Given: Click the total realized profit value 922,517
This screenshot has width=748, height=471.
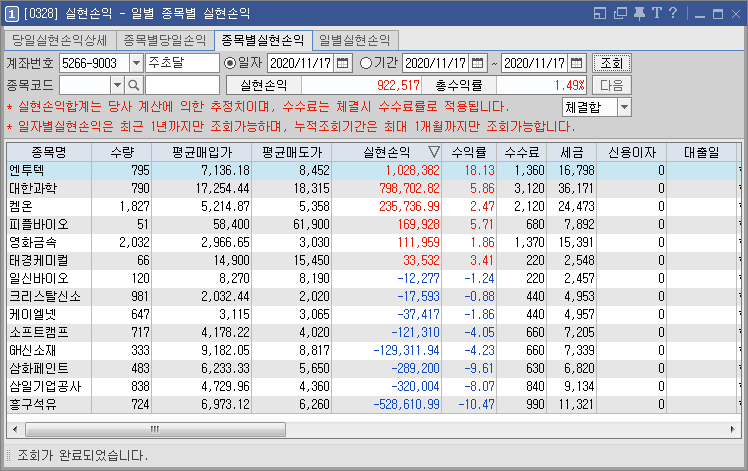Looking at the screenshot, I should click(398, 85).
